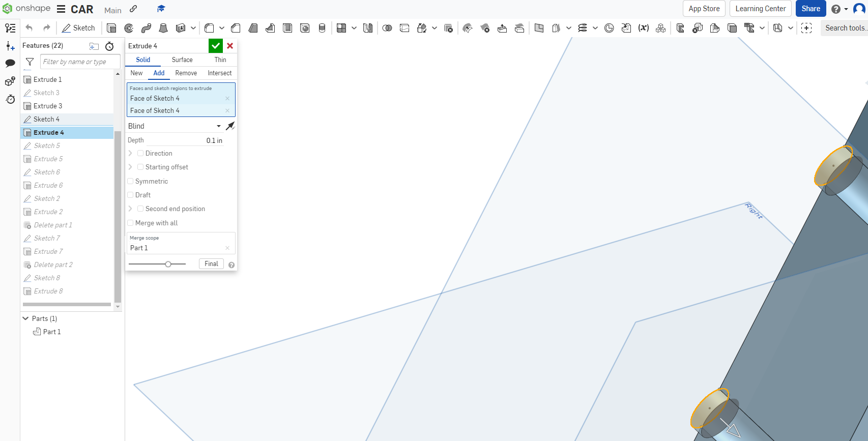Expand the Second end position section
868x441 pixels.
tap(130, 209)
